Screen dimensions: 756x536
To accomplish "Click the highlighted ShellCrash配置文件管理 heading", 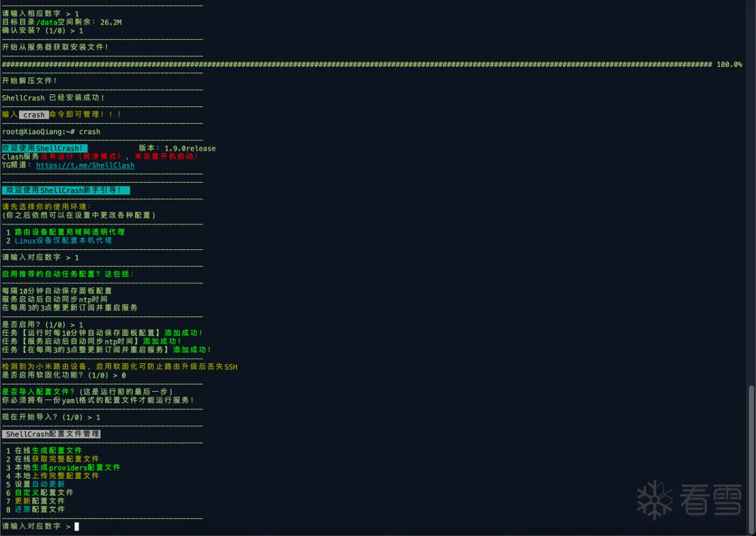I will click(x=51, y=434).
